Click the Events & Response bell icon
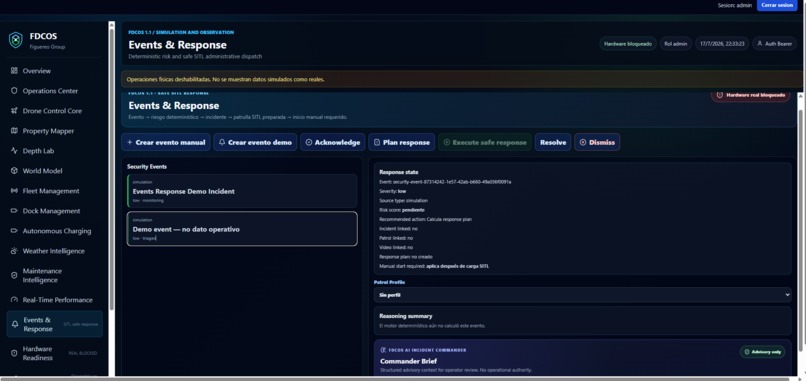The height and width of the screenshot is (381, 806). point(15,324)
